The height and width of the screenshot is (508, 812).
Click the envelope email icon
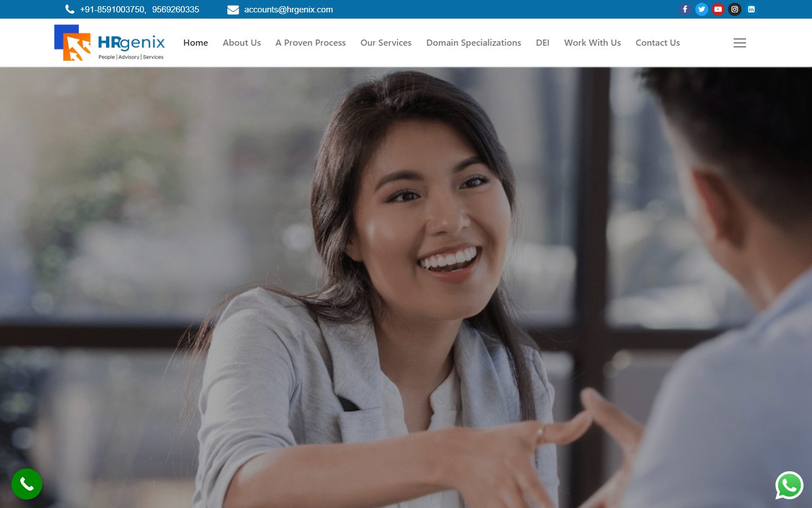click(x=233, y=10)
